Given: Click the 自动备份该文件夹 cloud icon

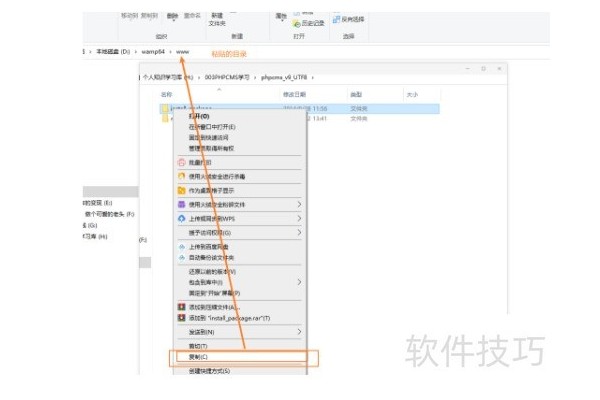Looking at the screenshot, I should pos(182,258).
